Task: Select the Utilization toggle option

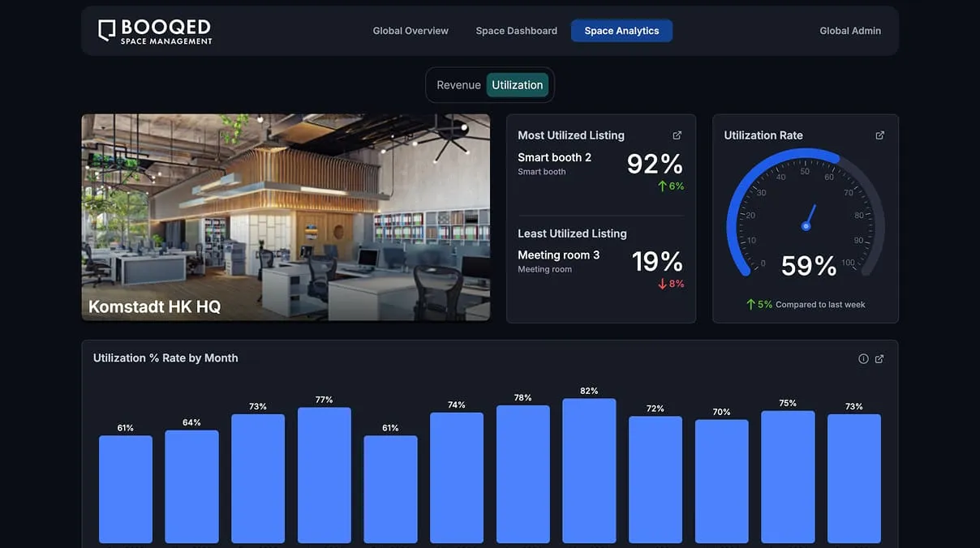Action: (x=518, y=85)
